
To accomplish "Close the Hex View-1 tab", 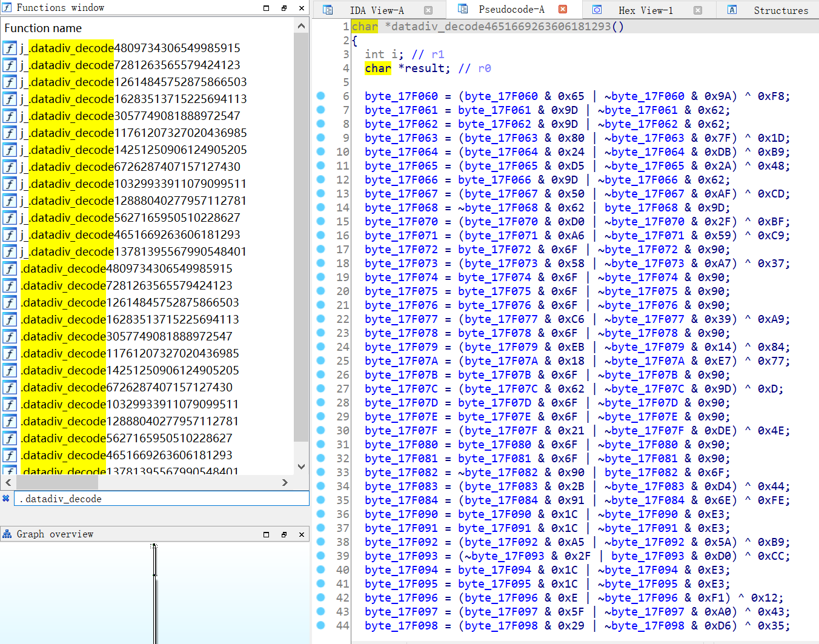I will [x=697, y=10].
